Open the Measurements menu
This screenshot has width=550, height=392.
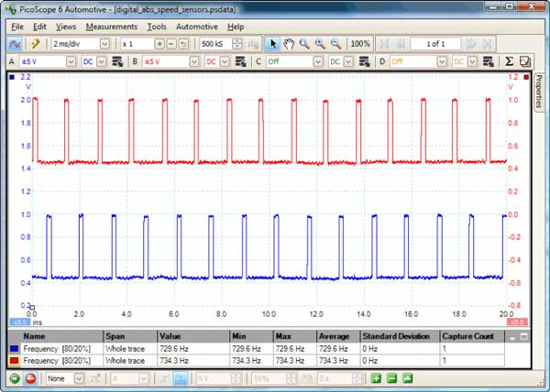click(x=111, y=27)
